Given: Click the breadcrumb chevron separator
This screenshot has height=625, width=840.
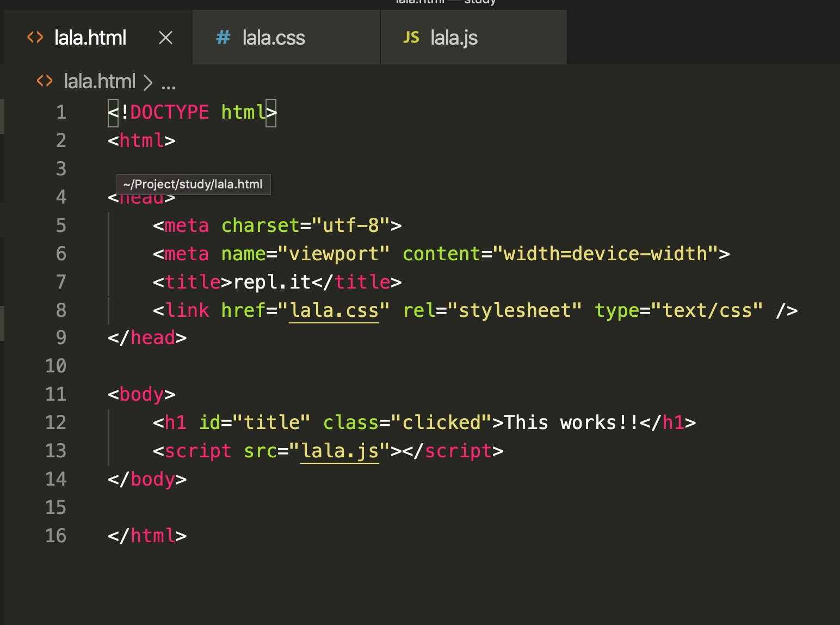Looking at the screenshot, I should tap(148, 82).
